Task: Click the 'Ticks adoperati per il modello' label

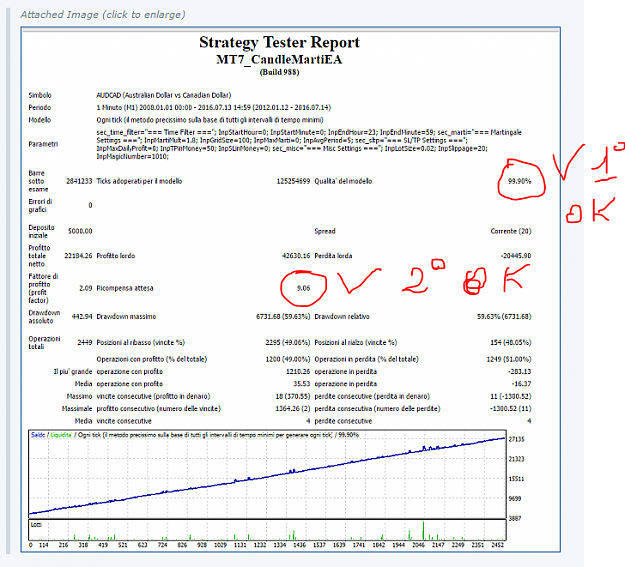Action: (x=139, y=181)
